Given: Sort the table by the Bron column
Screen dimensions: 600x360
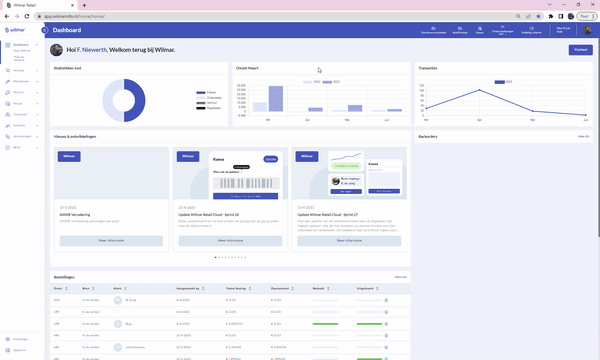Looking at the screenshot, I should (x=93, y=288).
